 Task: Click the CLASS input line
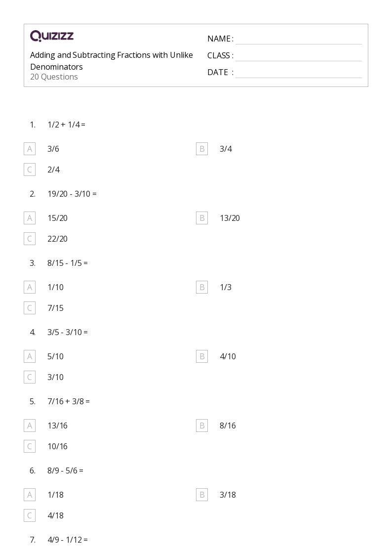click(299, 56)
